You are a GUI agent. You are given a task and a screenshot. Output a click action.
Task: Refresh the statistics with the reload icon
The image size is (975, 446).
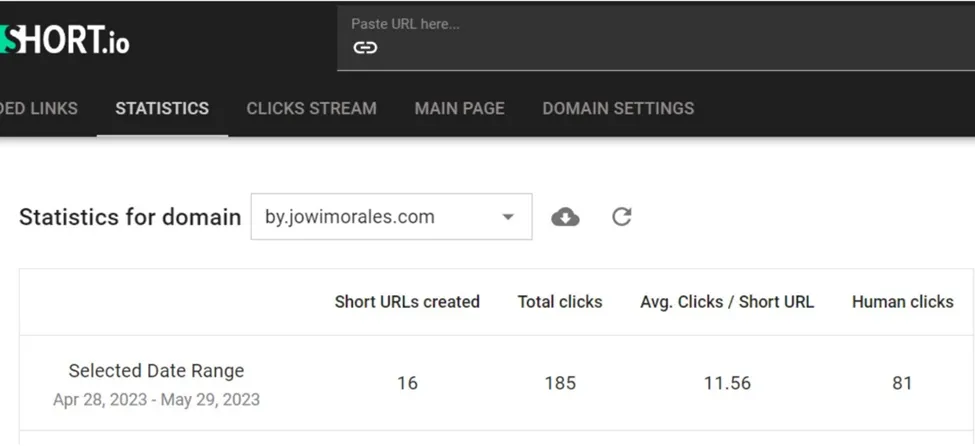pyautogui.click(x=622, y=216)
